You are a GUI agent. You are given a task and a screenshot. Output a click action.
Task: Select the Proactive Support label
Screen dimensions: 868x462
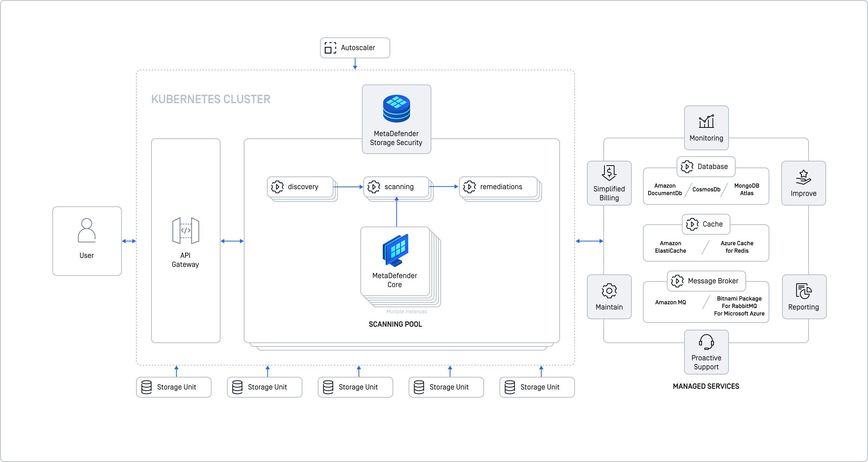click(x=707, y=363)
